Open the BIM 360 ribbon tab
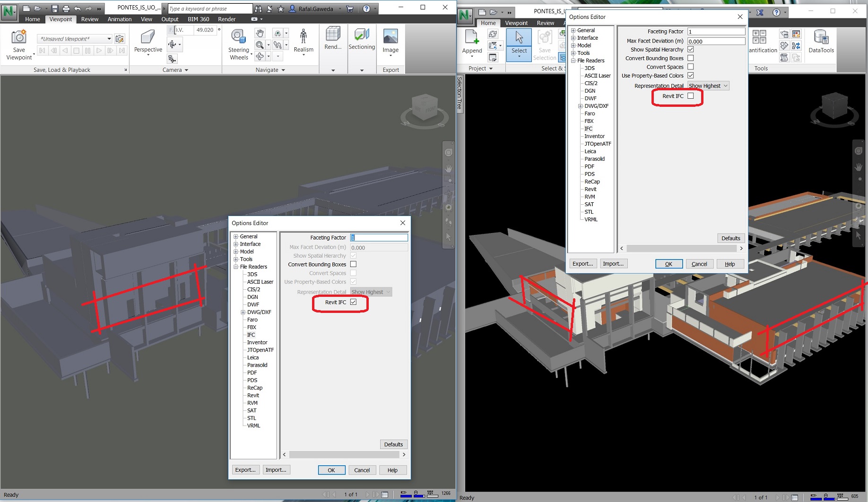The height and width of the screenshot is (502, 868). tap(199, 19)
